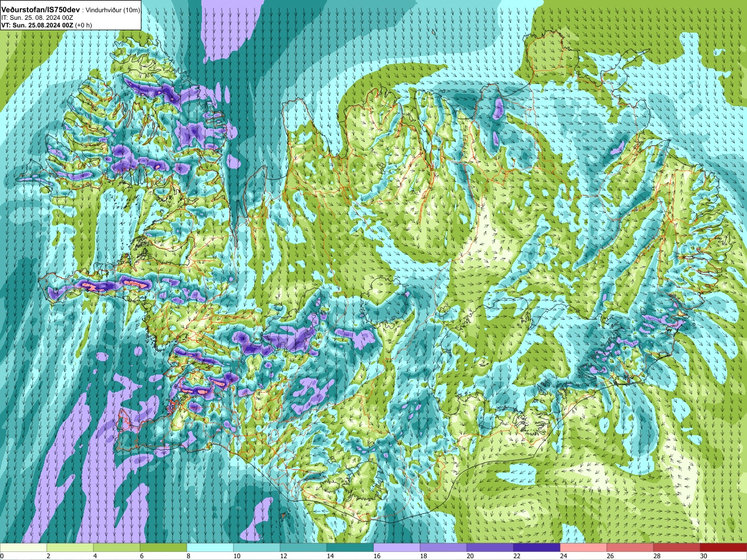Viewport: 747px width, 560px height.
Task: Select the 28–30 red legend swatch
Action: (677, 548)
